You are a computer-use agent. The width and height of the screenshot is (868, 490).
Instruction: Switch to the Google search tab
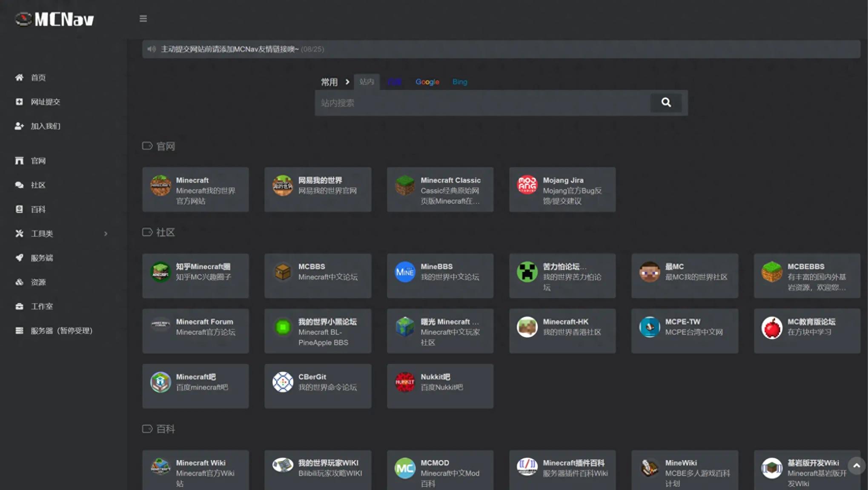tap(427, 82)
